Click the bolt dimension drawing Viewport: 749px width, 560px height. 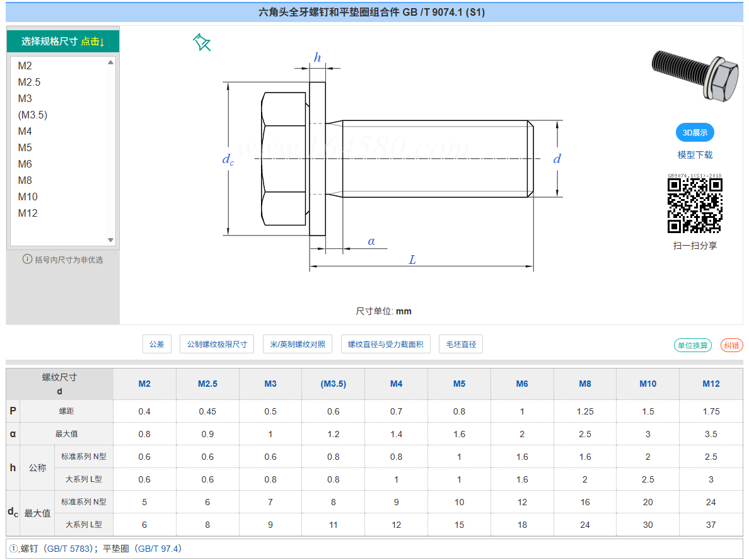click(392, 163)
